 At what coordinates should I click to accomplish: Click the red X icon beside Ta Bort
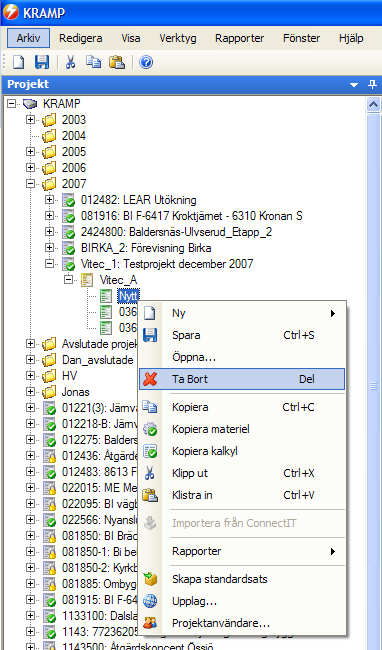150,379
